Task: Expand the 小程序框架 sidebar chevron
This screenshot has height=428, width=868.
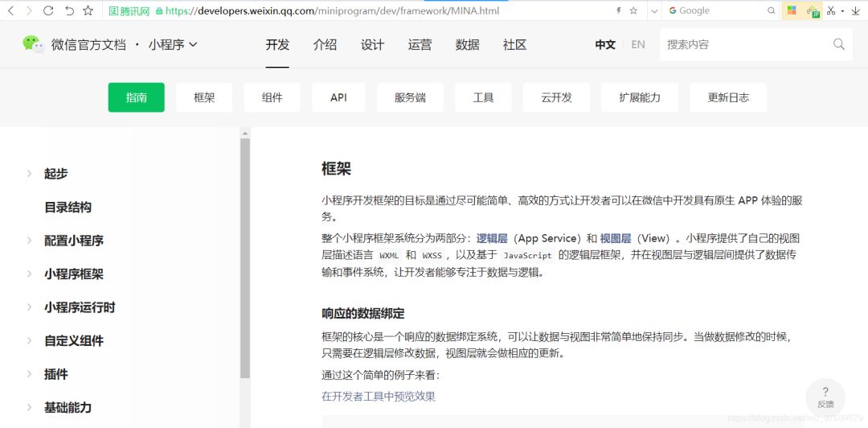Action: coord(30,274)
